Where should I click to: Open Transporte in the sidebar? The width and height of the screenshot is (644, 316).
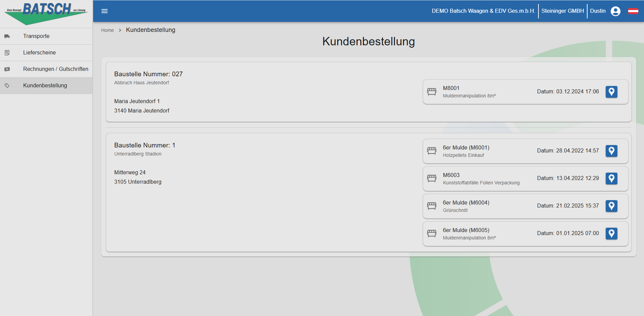coord(46,36)
